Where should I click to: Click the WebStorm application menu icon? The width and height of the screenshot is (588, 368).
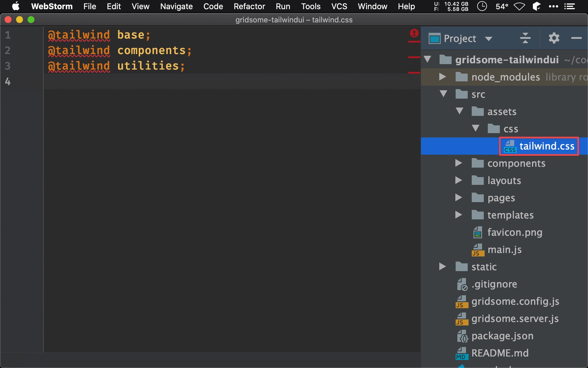(x=51, y=6)
